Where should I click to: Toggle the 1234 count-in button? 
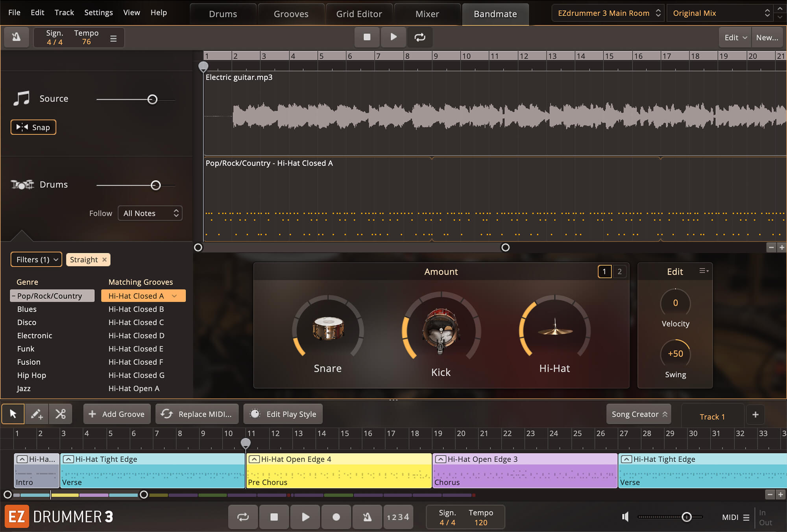click(397, 517)
